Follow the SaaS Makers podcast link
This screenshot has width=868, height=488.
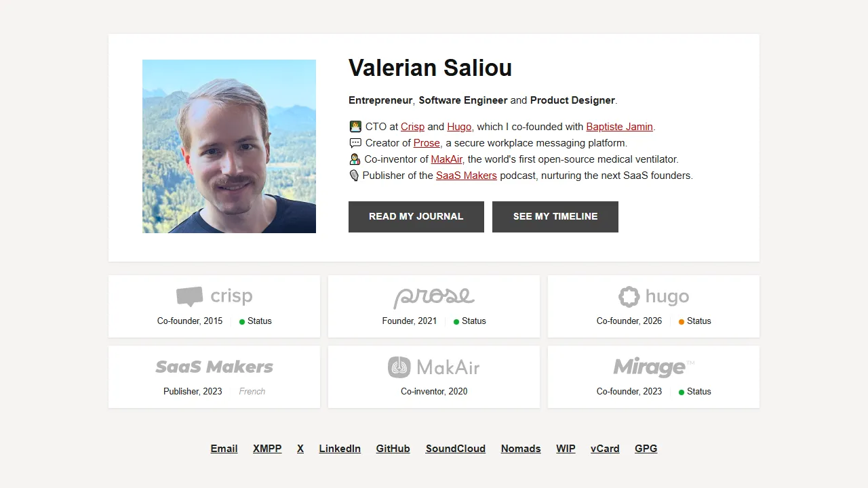coord(466,175)
